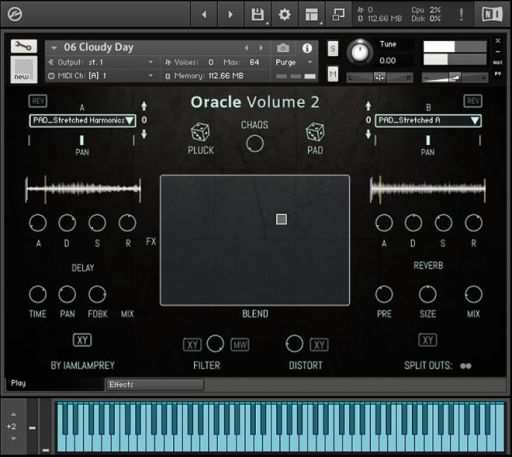Viewport: 512px width, 457px height.
Task: Open the workspace layout panel icon
Action: (x=312, y=14)
